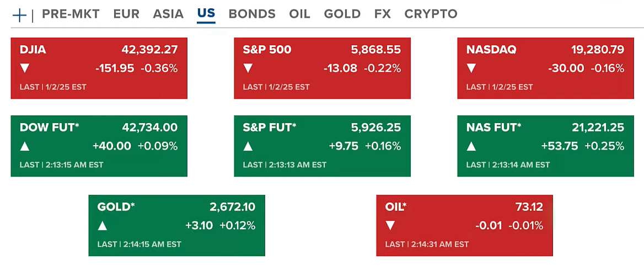Click the NASDAQ price 19,280.79
644x266 pixels.
(598, 50)
